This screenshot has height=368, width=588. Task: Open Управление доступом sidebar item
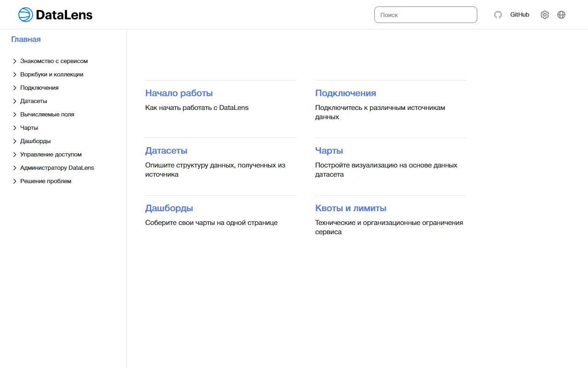tap(51, 155)
